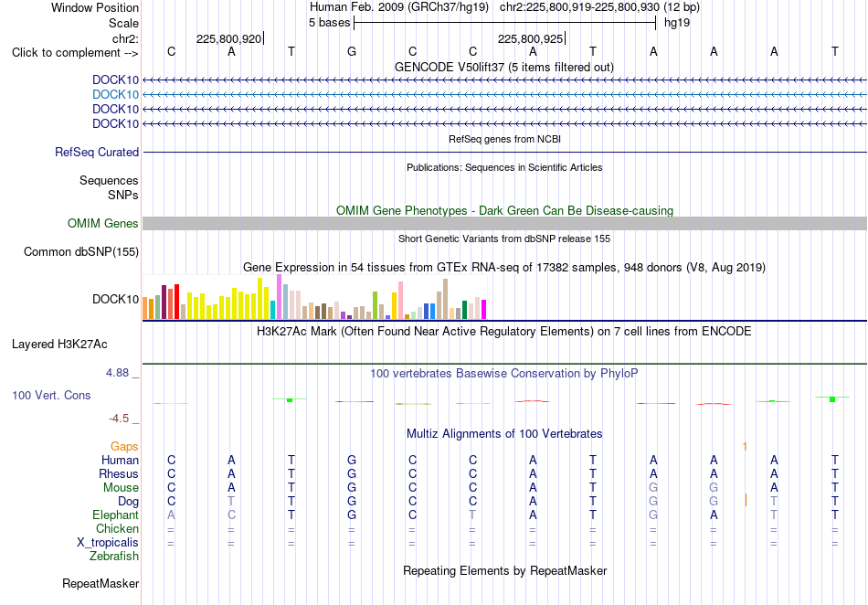
Task: Open GENCODE V50lift37 track title
Action: pos(504,67)
